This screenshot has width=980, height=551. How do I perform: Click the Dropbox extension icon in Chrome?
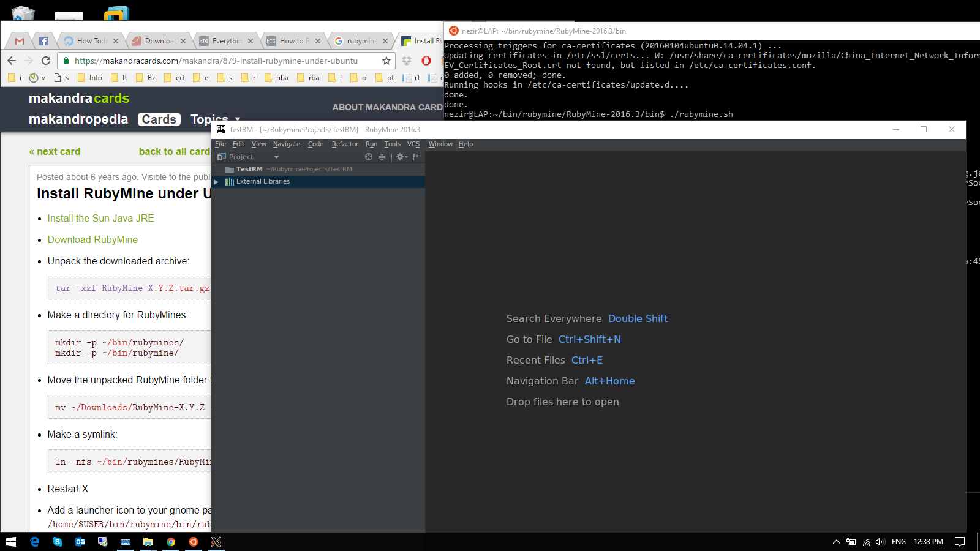[x=407, y=61]
